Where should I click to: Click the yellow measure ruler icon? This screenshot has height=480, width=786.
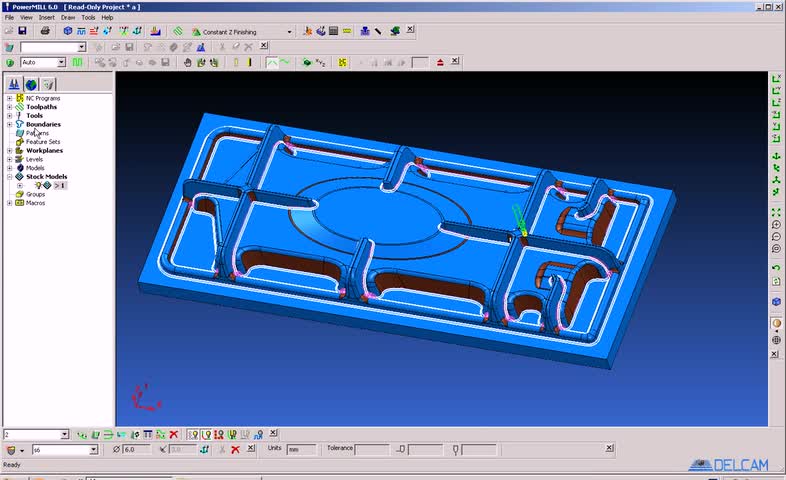pyautogui.click(x=347, y=31)
